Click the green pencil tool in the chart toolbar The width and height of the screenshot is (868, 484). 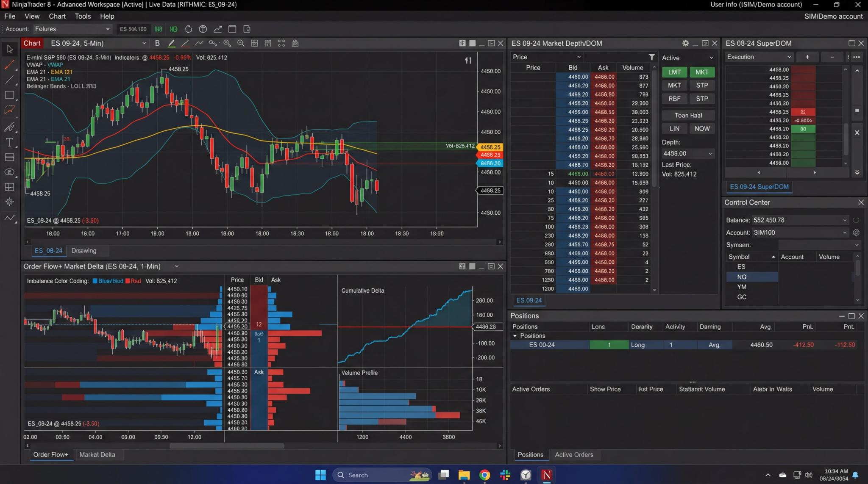click(172, 43)
